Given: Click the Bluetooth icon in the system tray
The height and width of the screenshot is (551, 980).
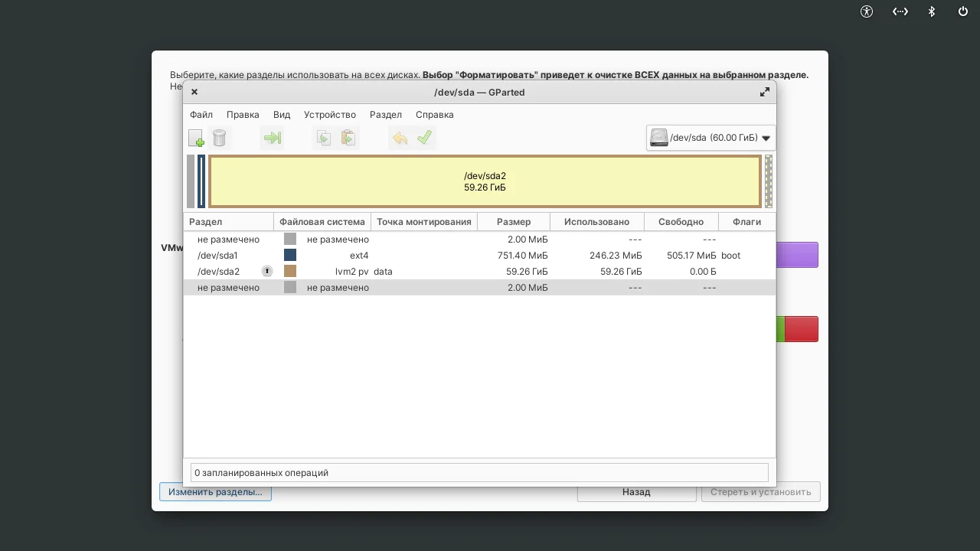Looking at the screenshot, I should click(x=931, y=11).
